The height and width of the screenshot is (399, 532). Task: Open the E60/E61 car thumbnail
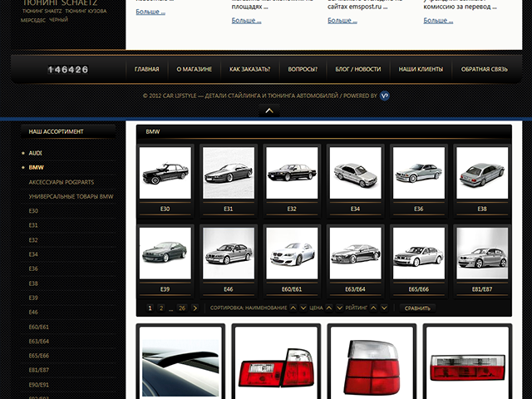click(x=292, y=254)
